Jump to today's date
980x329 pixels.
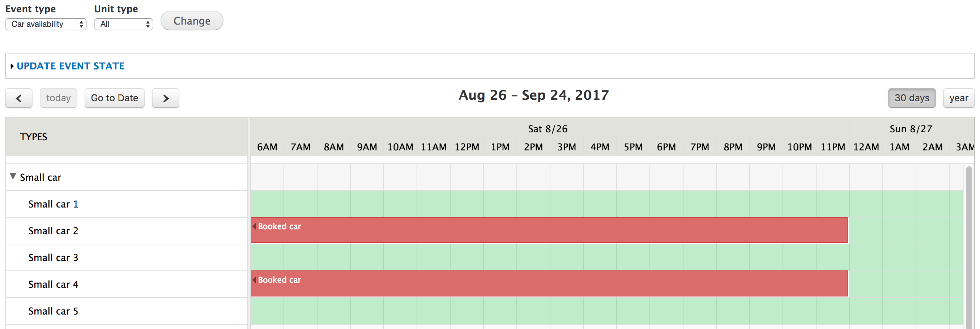point(59,98)
